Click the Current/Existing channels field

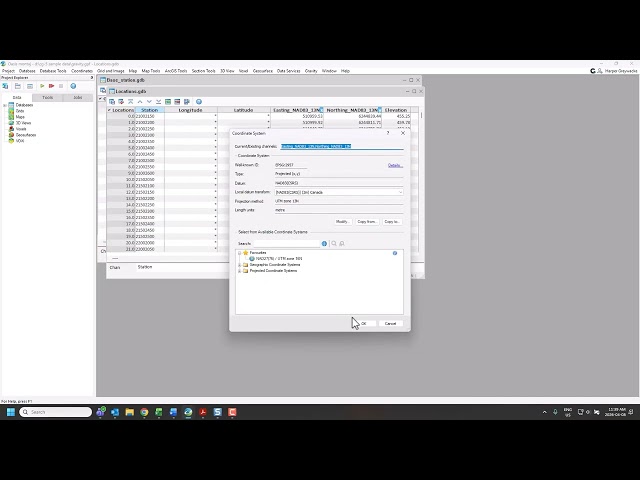tap(342, 146)
